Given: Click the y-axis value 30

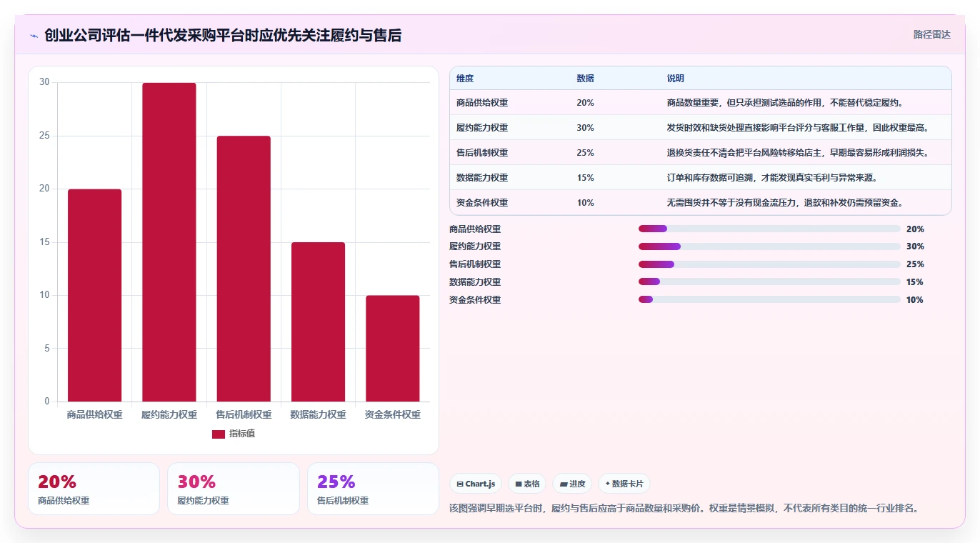Looking at the screenshot, I should [x=44, y=82].
